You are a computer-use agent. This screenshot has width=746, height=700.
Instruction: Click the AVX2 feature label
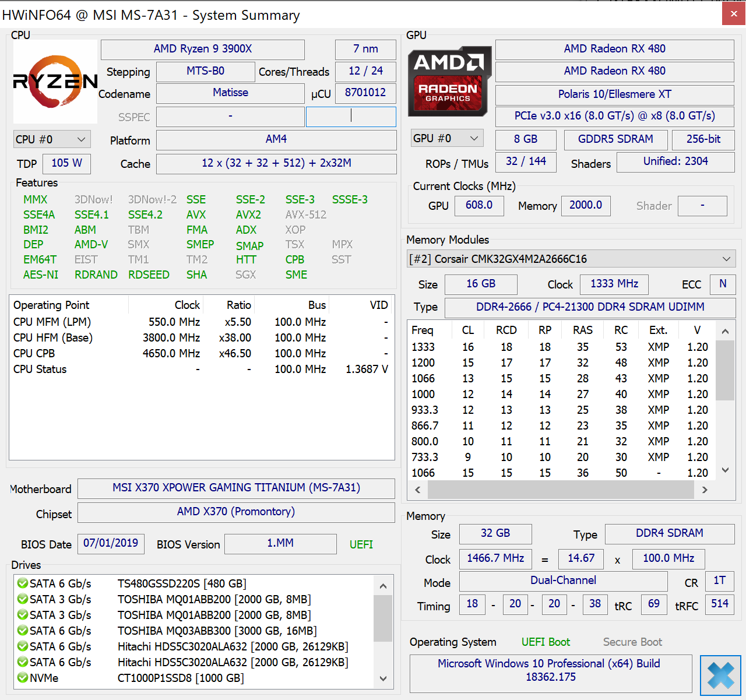[x=248, y=214]
